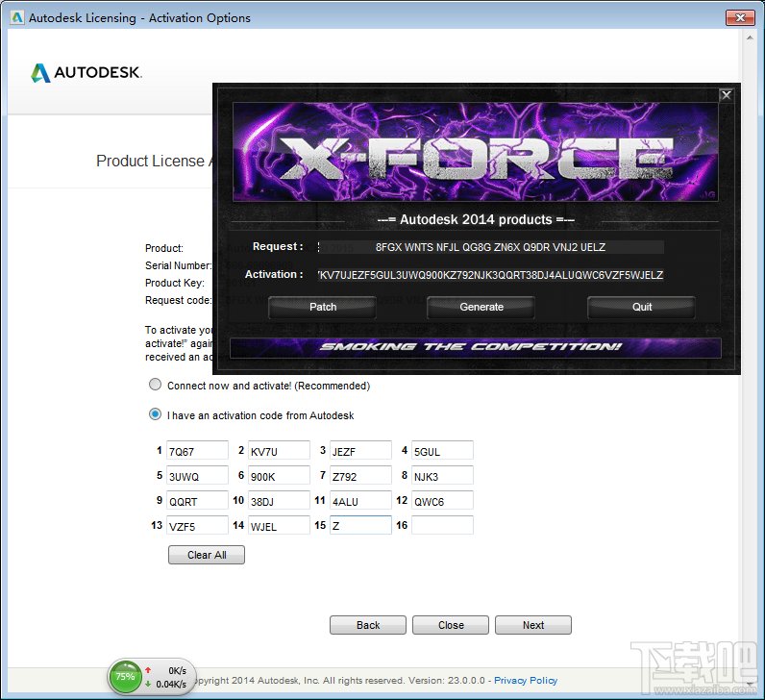Select I have an activation code option
Image resolution: width=765 pixels, height=700 pixels.
pyautogui.click(x=155, y=414)
